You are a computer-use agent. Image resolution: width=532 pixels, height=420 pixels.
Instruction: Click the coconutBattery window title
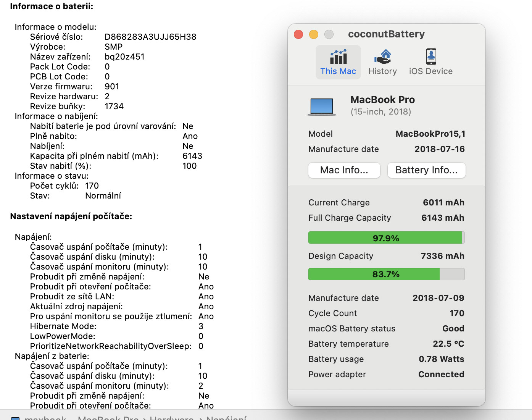click(386, 34)
